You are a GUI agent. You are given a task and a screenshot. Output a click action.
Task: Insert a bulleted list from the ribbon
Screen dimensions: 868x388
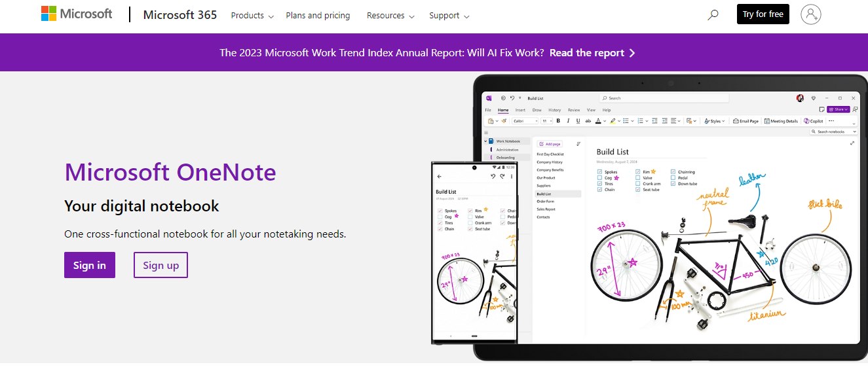pos(626,121)
